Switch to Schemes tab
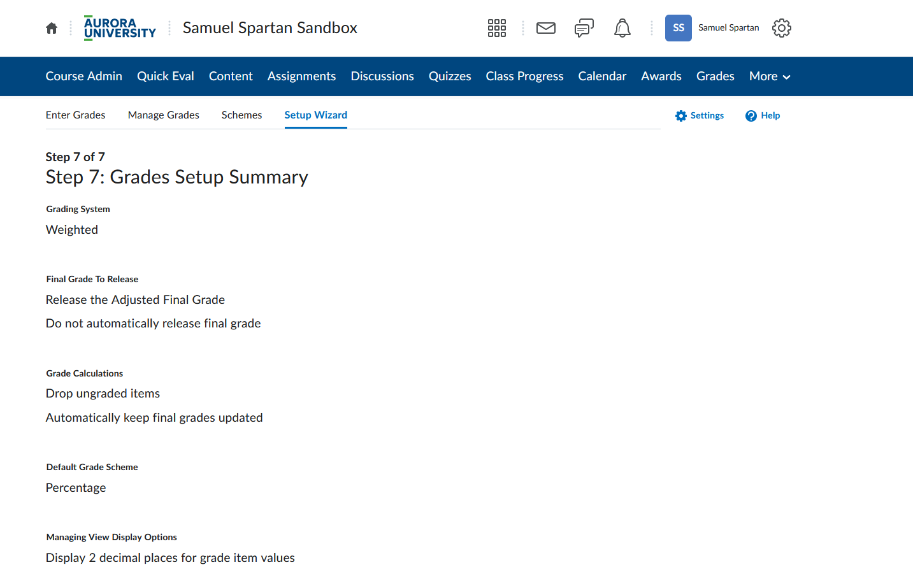 coord(242,115)
